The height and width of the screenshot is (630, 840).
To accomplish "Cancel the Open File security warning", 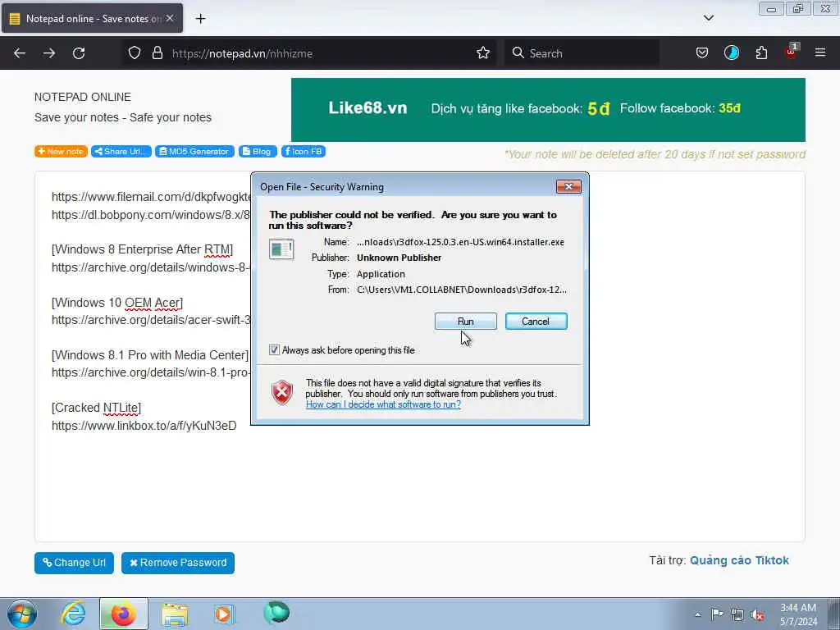I will (536, 321).
